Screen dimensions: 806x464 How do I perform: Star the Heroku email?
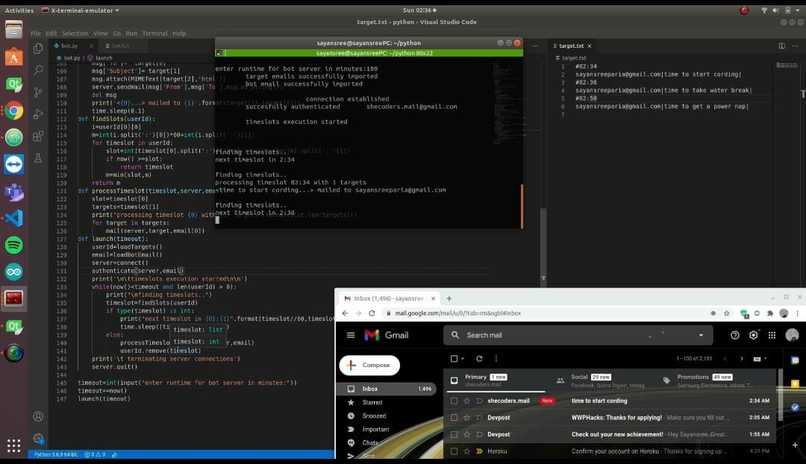click(x=467, y=451)
